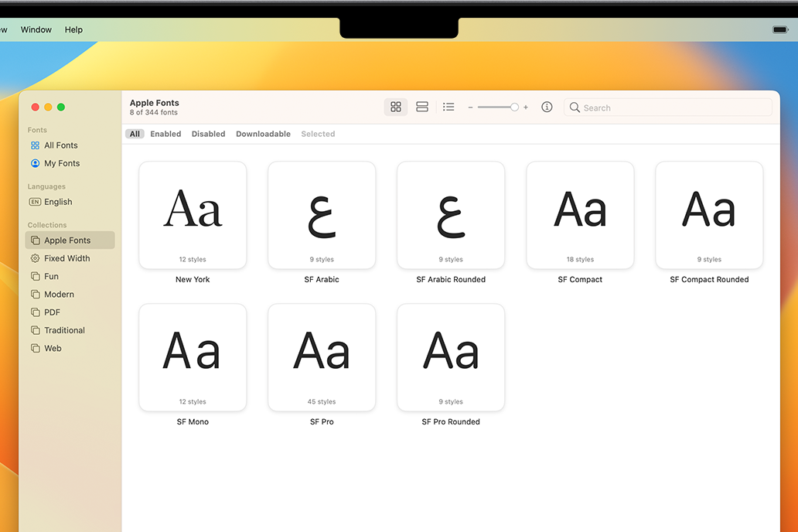
Task: Click the "SF Pro Rounded" name label
Action: point(451,421)
